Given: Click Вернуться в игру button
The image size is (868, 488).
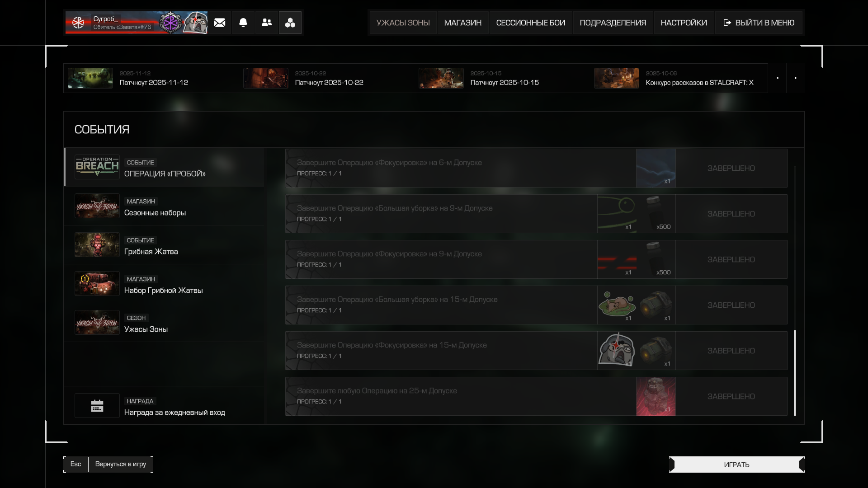Looking at the screenshot, I should tap(120, 464).
